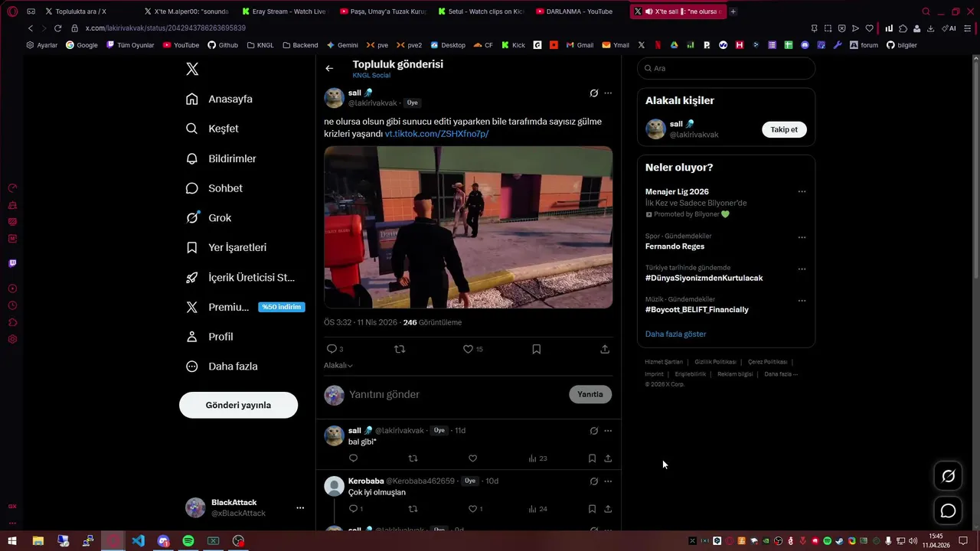
Task: Click Daha fazla göster link
Action: tap(675, 334)
